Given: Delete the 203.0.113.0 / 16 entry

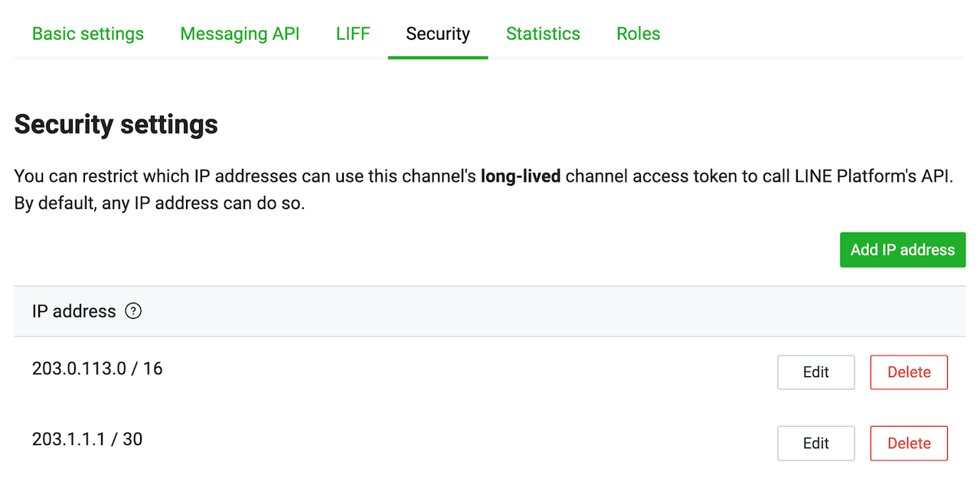Looking at the screenshot, I should click(x=909, y=372).
